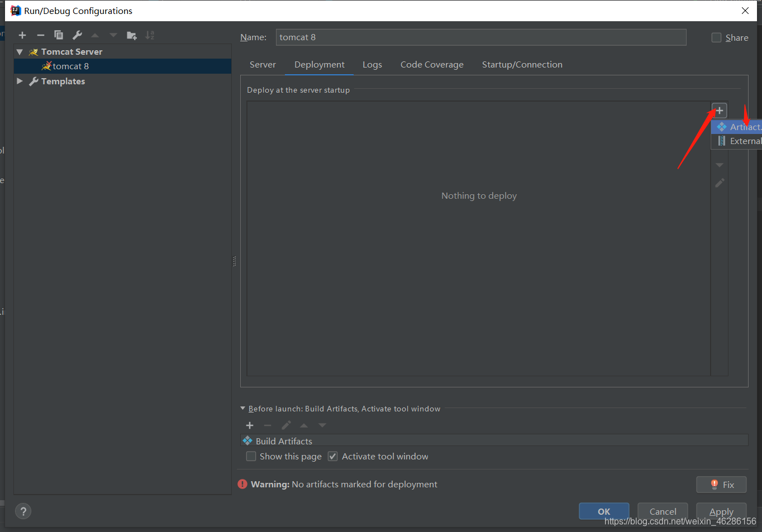This screenshot has width=762, height=532.
Task: Move before-launch task down
Action: click(x=322, y=425)
